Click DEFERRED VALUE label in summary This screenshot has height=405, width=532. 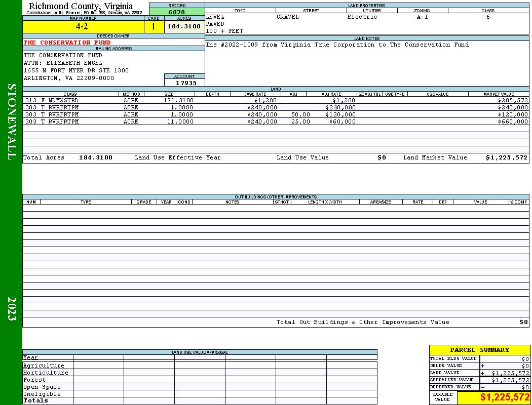450,387
